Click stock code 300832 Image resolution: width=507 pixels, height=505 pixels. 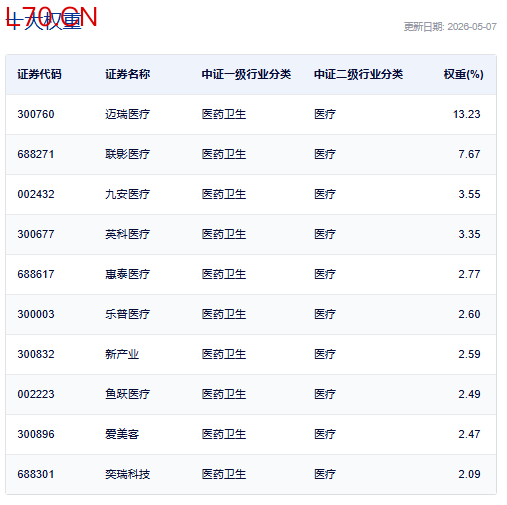coord(36,354)
